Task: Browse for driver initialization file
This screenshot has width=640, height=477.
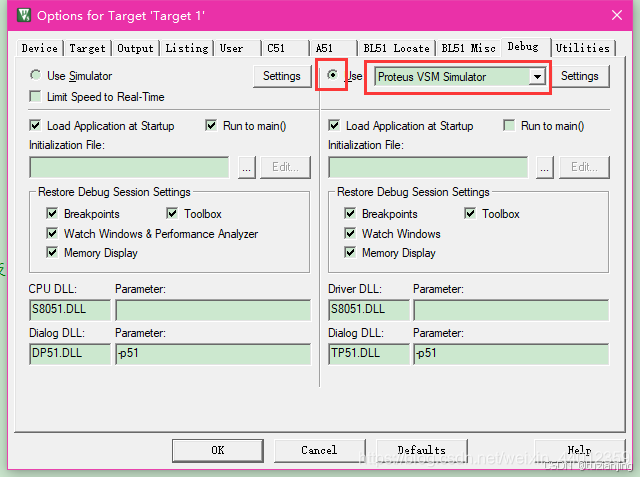Action: point(545,167)
